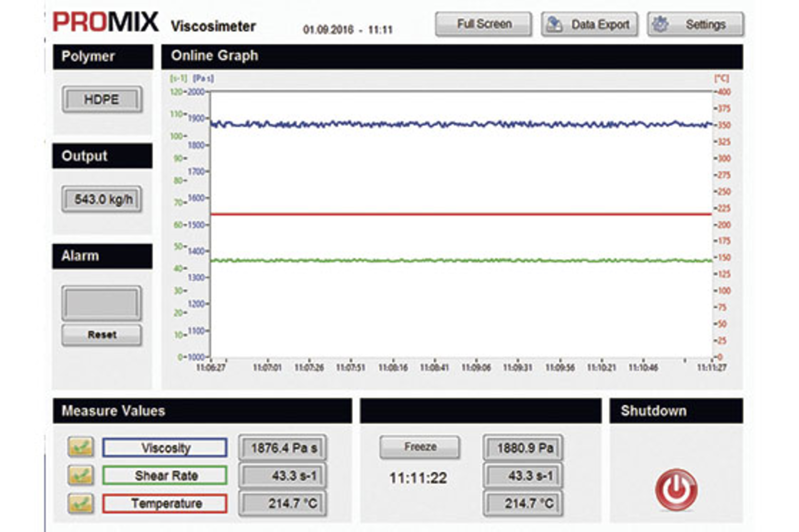Freeze the current measurement values
This screenshot has height=532, width=799.
pyautogui.click(x=419, y=447)
